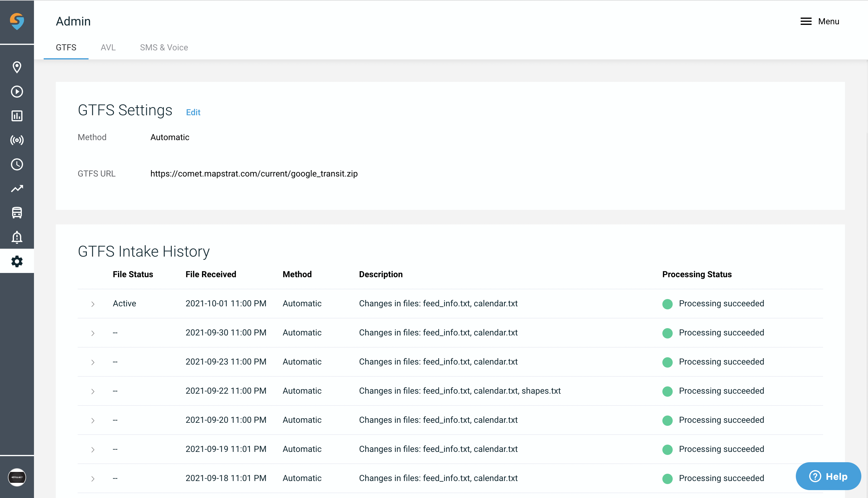Click the bar chart reports icon
Image resolution: width=868 pixels, height=498 pixels.
(17, 116)
